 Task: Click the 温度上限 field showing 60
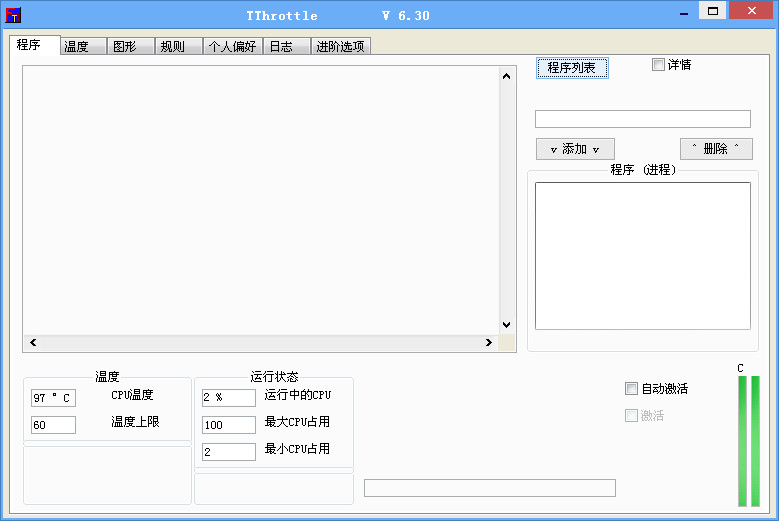click(x=53, y=425)
